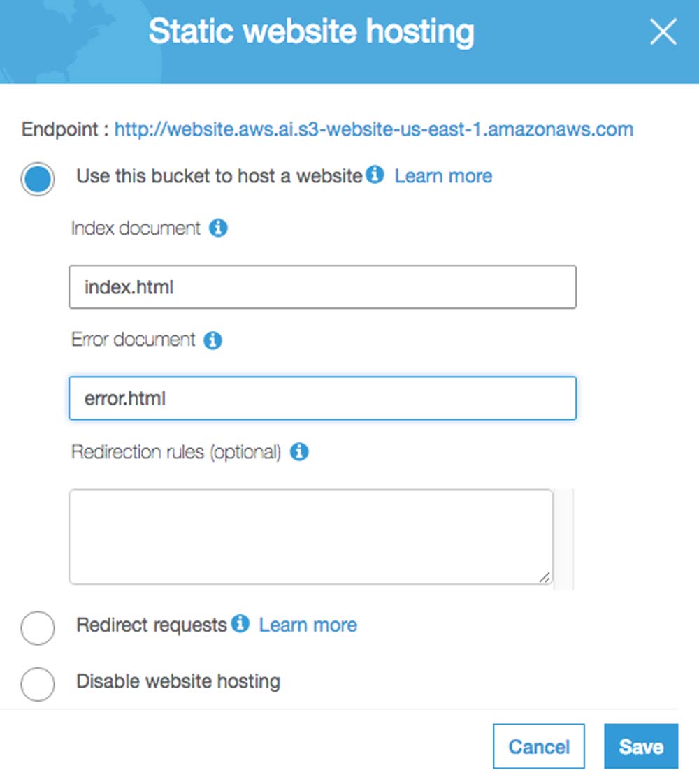Click the Static website hosting title header
Screen dimensions: 699x784
pos(312,31)
